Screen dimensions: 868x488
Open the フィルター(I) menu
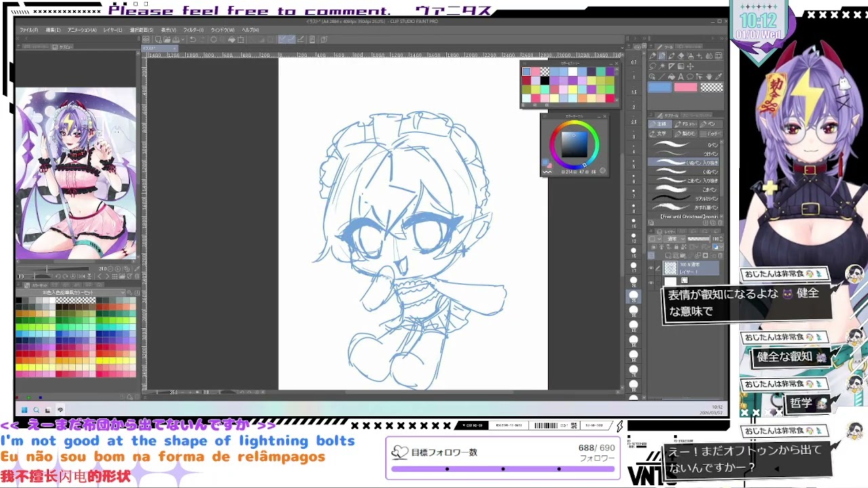(x=193, y=30)
